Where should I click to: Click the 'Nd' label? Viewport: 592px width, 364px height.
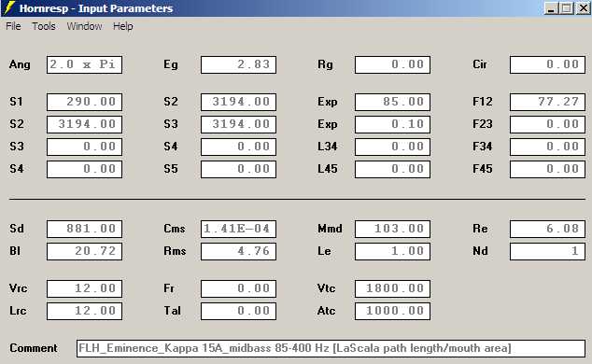coord(480,251)
